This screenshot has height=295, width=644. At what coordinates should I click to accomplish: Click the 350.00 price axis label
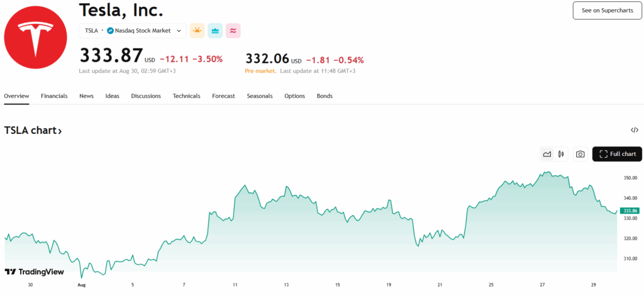(x=630, y=178)
